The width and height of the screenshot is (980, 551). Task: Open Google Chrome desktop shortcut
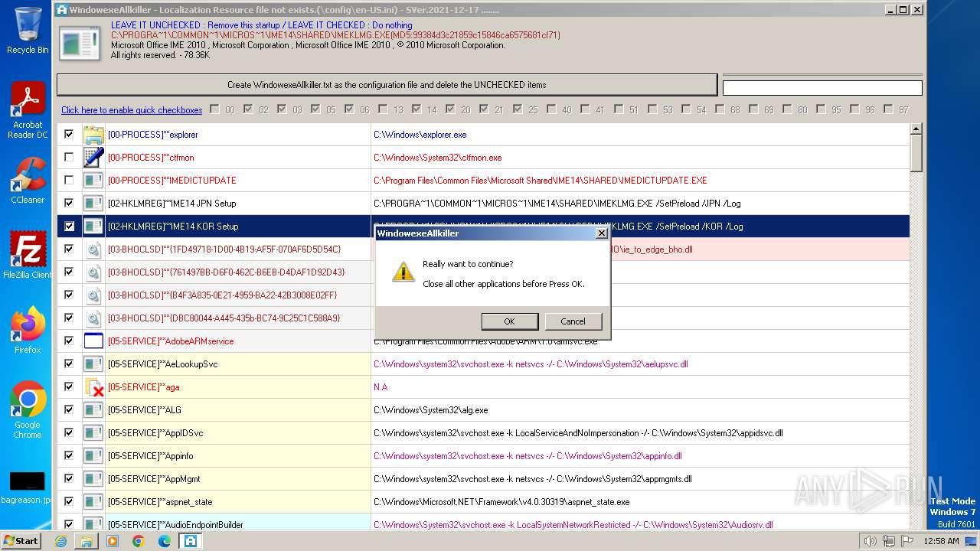(x=28, y=410)
